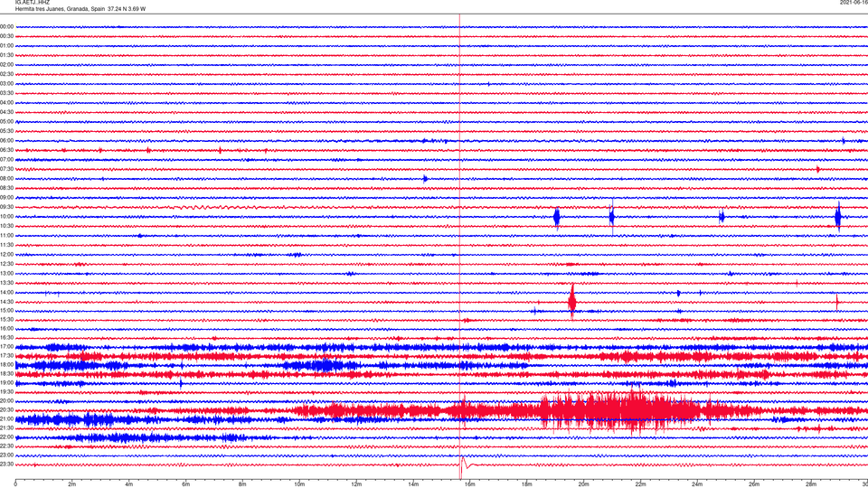Click the 21:00 time row label
The height and width of the screenshot is (488, 868).
(6, 418)
